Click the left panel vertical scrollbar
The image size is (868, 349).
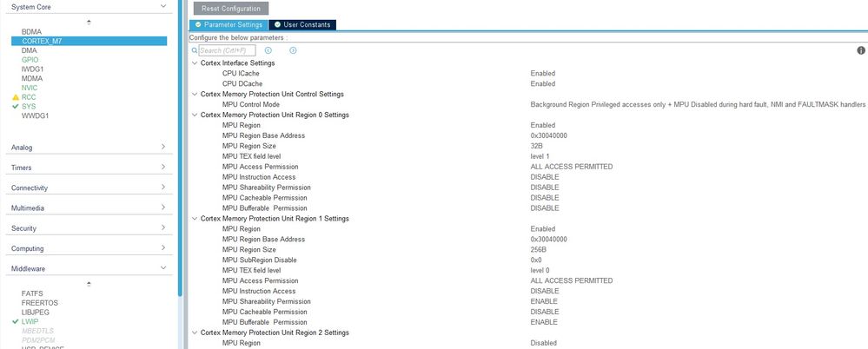tap(180, 147)
